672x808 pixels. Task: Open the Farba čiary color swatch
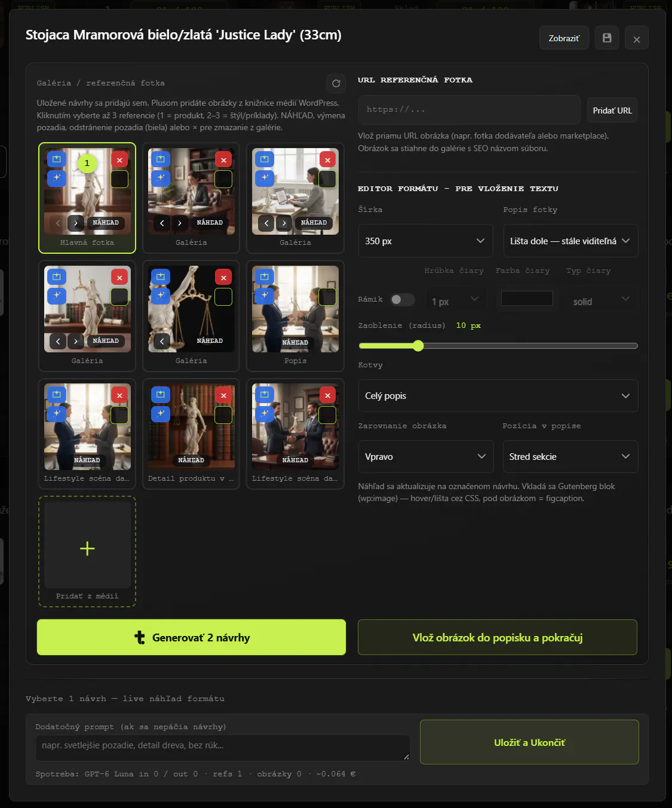point(527,299)
